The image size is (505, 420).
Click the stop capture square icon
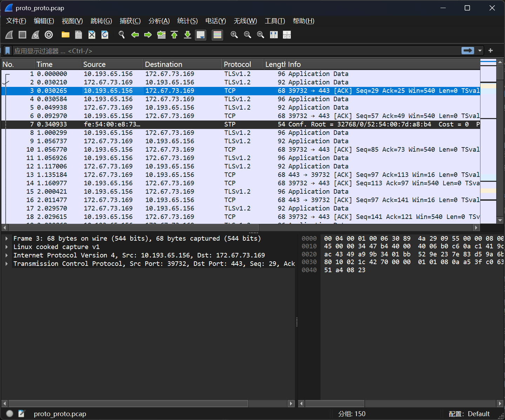tap(22, 35)
